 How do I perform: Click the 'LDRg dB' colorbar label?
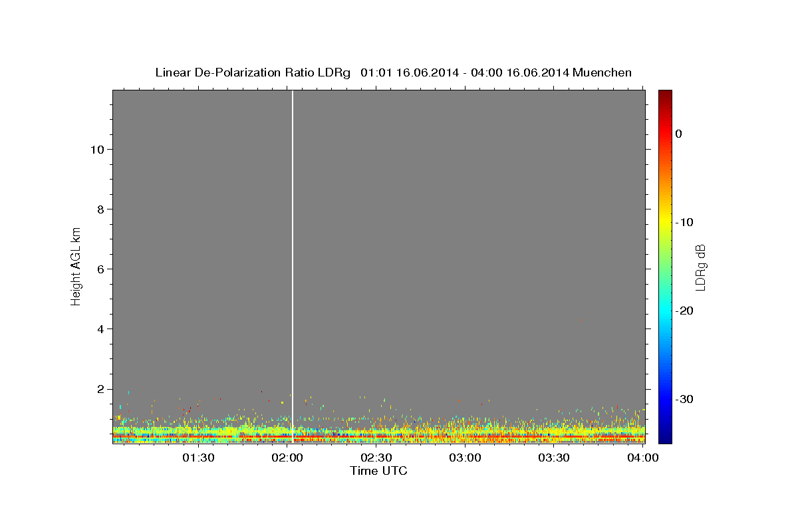[x=700, y=267]
